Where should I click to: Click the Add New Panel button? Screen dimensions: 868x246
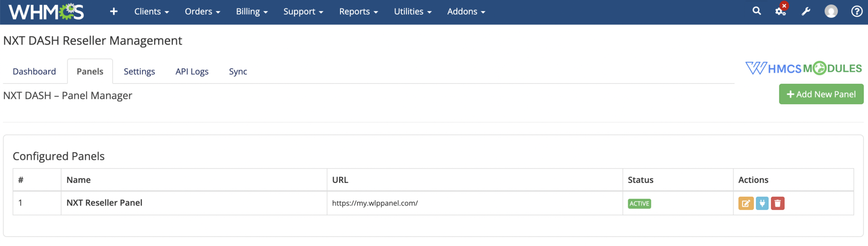coord(821,94)
